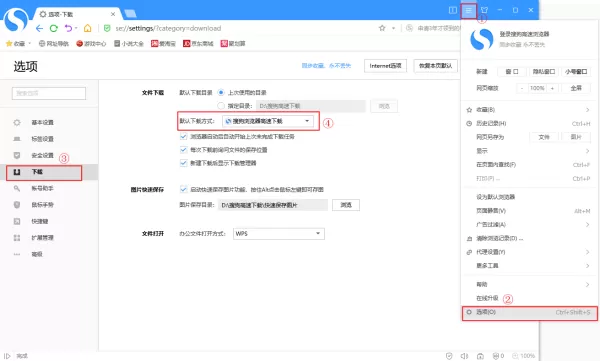Click the status bar speaker mute icon

click(x=464, y=356)
